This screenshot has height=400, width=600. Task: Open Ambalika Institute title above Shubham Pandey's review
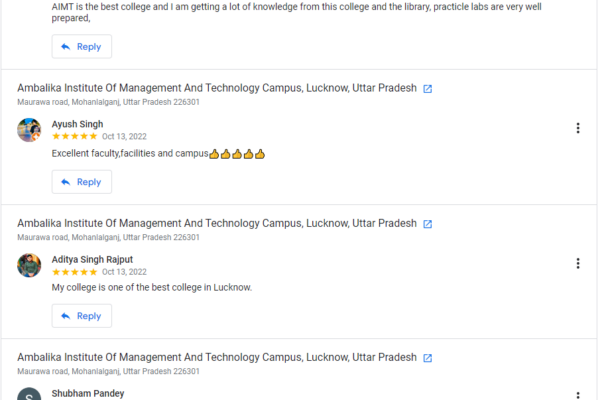click(x=216, y=357)
